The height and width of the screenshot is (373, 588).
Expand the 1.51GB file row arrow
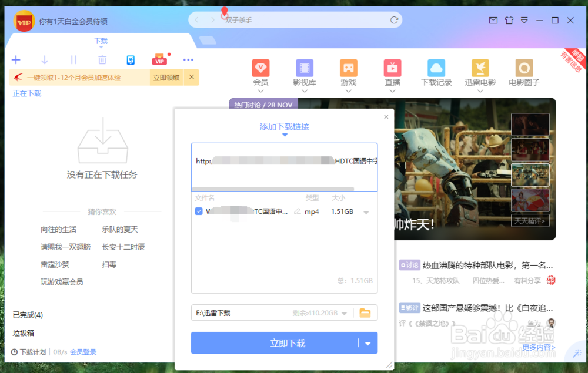pos(366,213)
